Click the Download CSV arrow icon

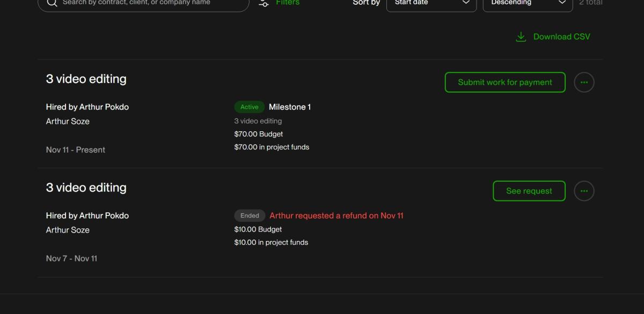click(521, 37)
